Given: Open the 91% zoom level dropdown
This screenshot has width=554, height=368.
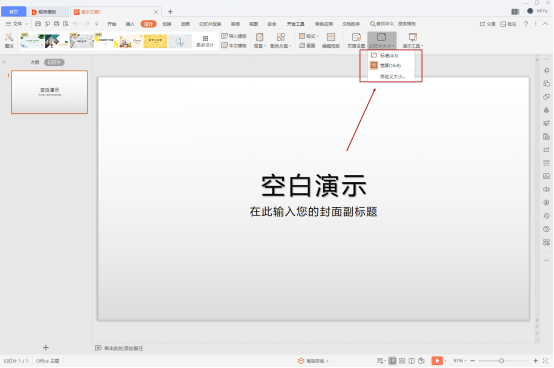Looking at the screenshot, I should 460,361.
